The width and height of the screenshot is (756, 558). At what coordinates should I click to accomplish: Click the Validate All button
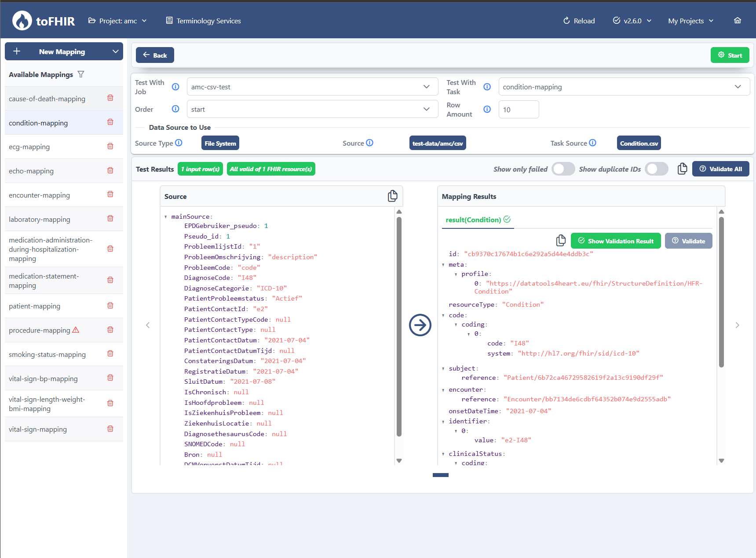[x=720, y=169]
